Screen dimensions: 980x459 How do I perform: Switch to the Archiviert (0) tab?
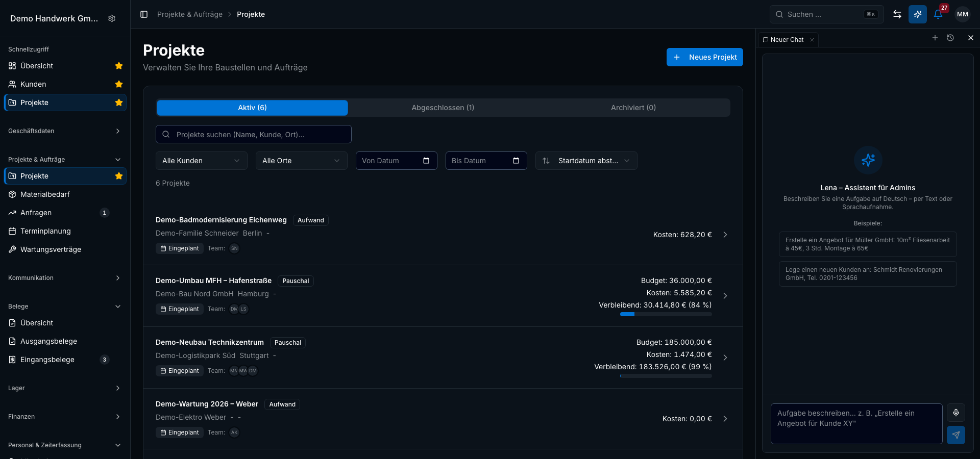tap(633, 108)
